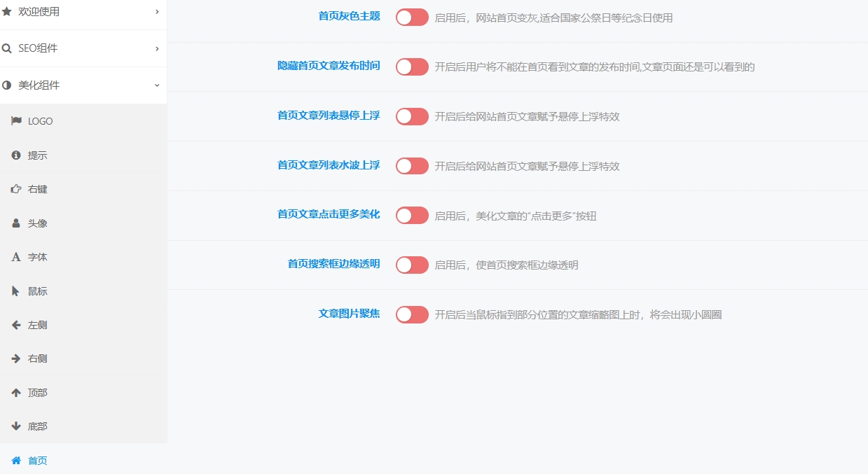Select the 底部 submenu item
Image resolution: width=868 pixels, height=474 pixels.
coord(83,426)
